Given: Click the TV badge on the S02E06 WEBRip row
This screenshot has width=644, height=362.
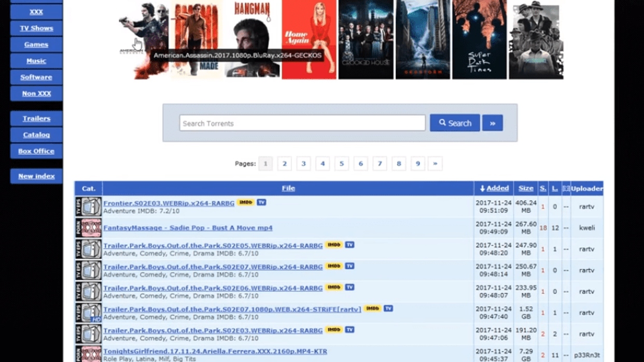Looking at the screenshot, I should pyautogui.click(x=349, y=287).
